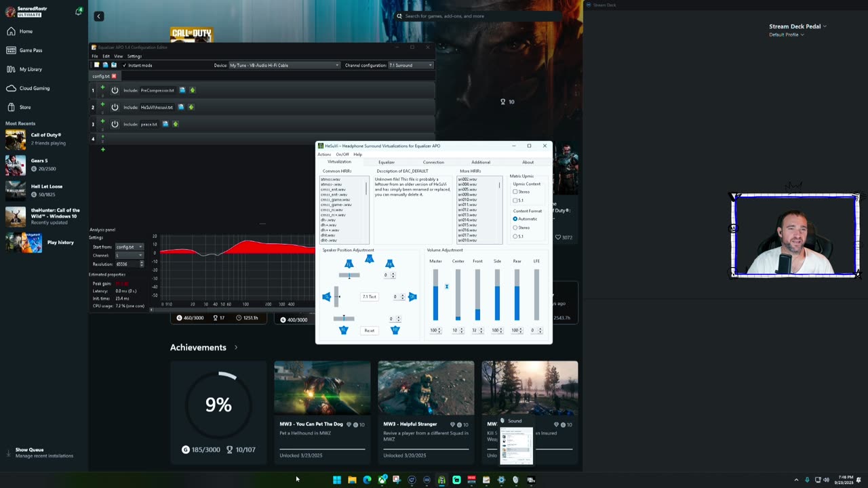This screenshot has height=488, width=868.
Task: Open Start from dropdown in Analysis panel
Action: [129, 247]
